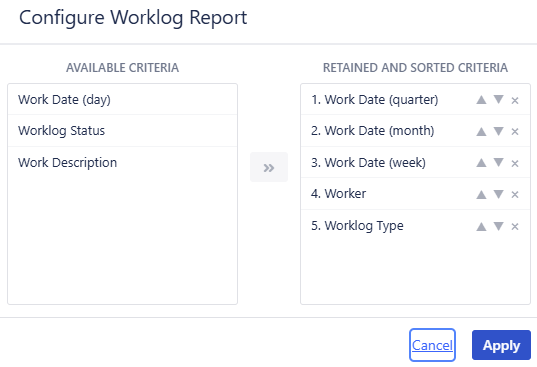The height and width of the screenshot is (367, 537).
Task: Move Work Date (week) down
Action: point(498,162)
